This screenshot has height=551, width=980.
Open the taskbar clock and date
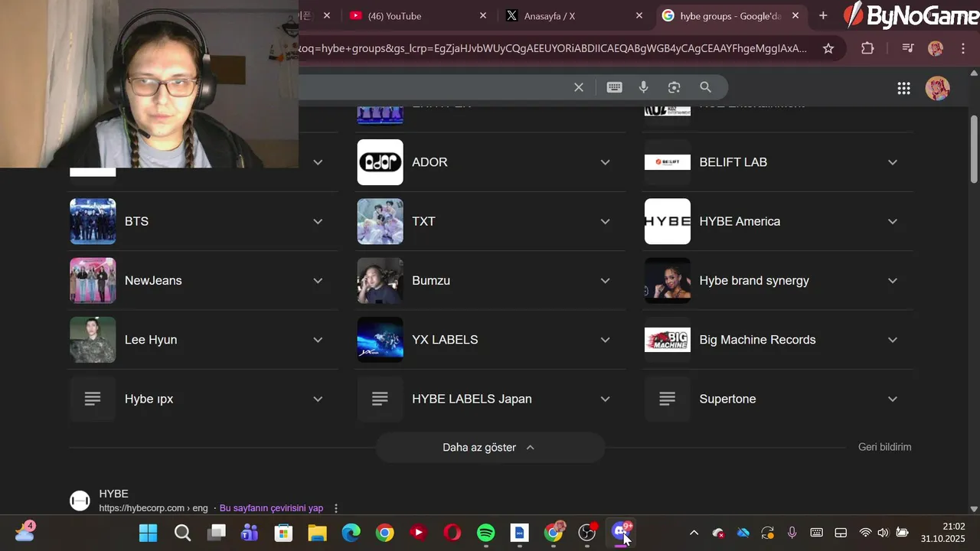[x=943, y=533]
